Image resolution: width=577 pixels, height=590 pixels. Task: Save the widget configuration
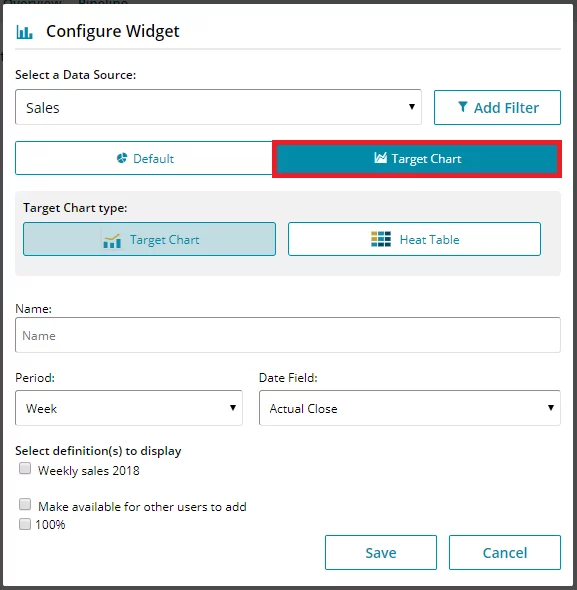click(381, 552)
